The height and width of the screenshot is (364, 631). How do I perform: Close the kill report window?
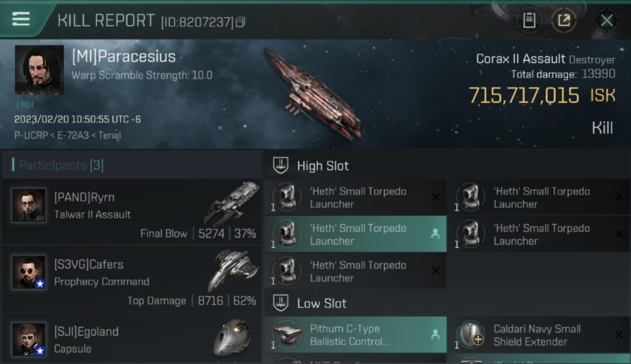(x=606, y=20)
